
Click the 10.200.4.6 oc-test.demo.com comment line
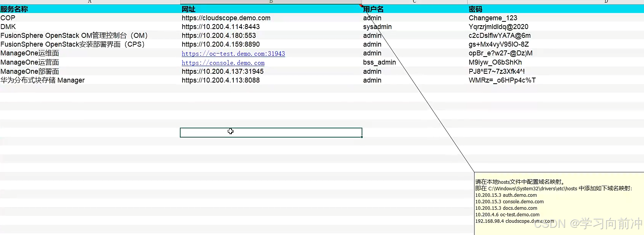[x=507, y=215]
